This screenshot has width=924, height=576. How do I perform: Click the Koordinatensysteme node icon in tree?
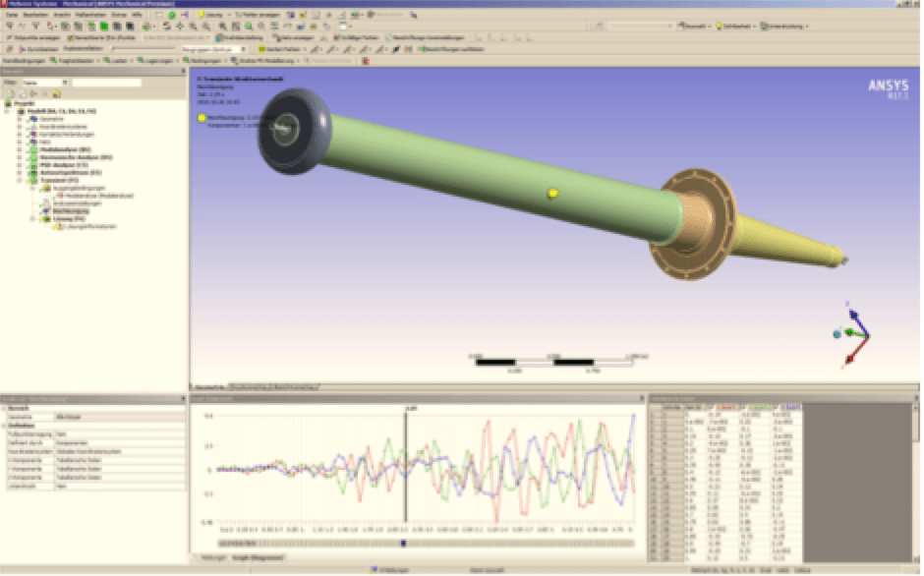tap(33, 126)
